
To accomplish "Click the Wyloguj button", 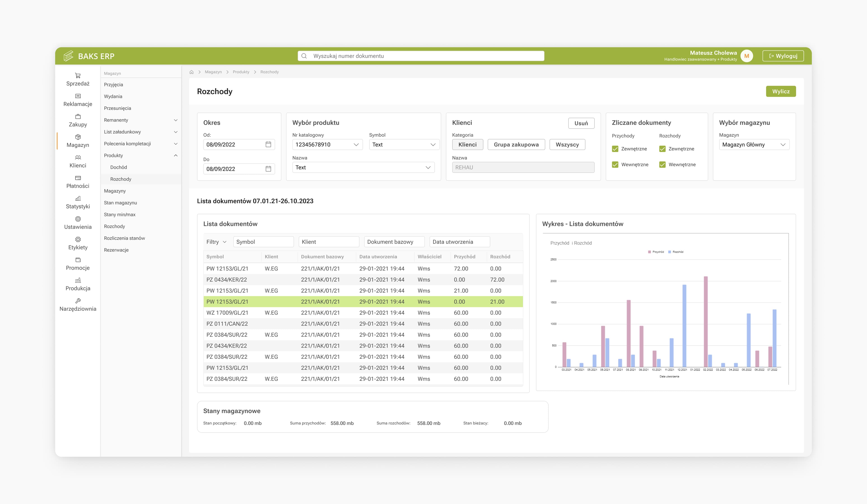I will (x=783, y=56).
